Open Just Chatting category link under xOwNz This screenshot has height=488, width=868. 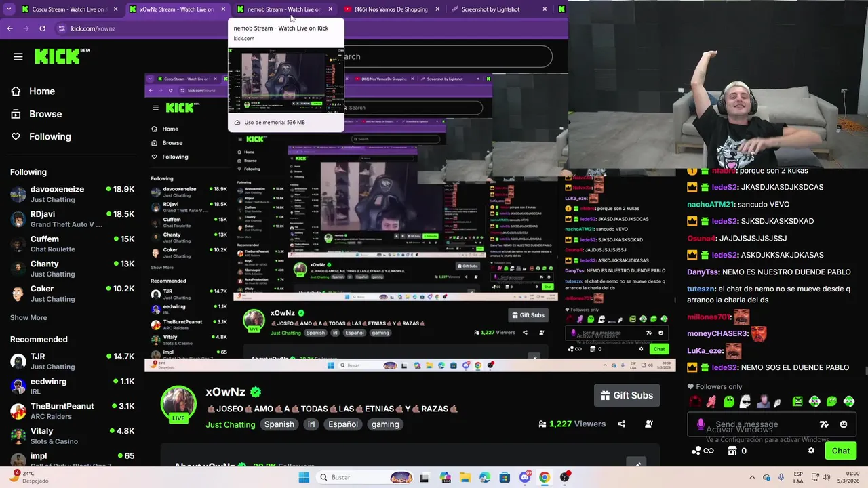pyautogui.click(x=231, y=424)
